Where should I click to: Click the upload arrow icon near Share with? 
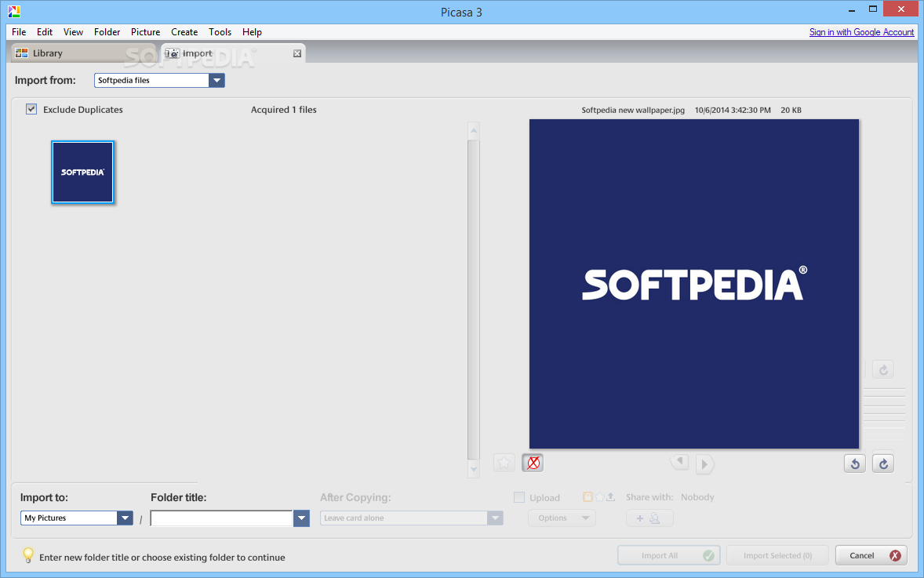(x=610, y=497)
